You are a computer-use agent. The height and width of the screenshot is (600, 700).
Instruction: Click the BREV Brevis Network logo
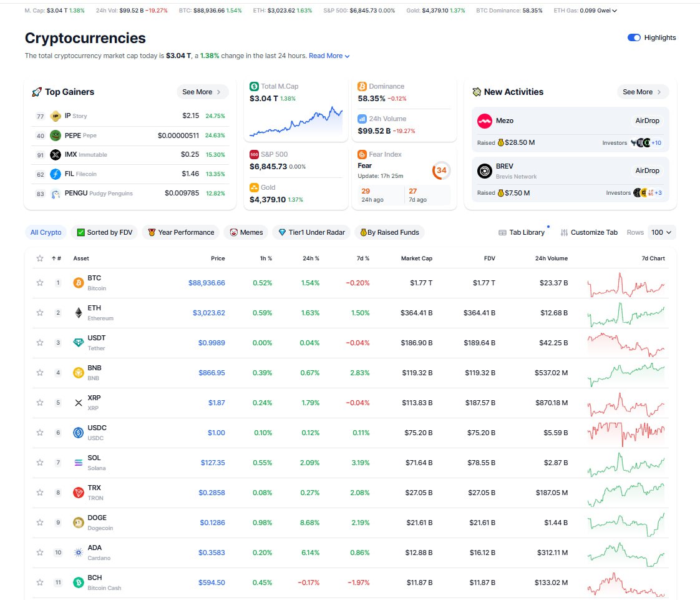484,170
